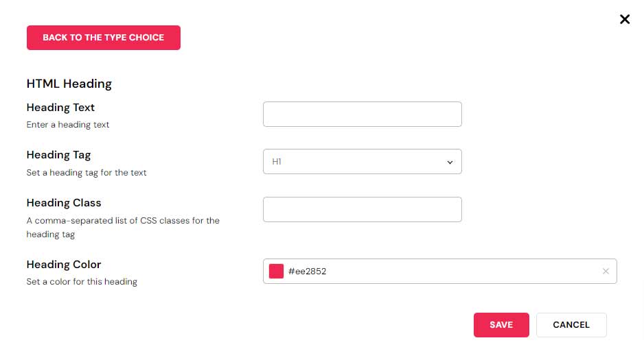The image size is (644, 360).
Task: Click the "Heading Color" field label
Action: point(64,265)
